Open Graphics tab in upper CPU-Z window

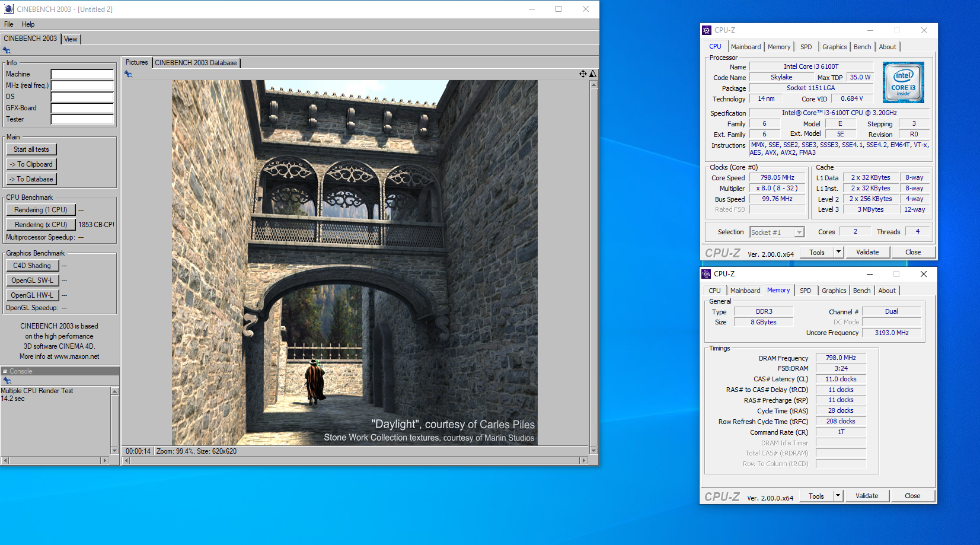coord(835,47)
